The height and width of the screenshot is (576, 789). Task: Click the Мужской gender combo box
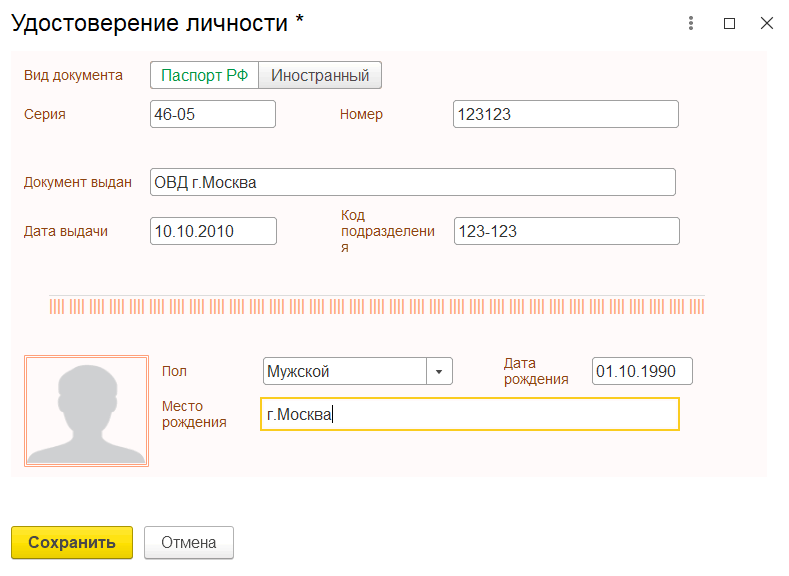click(x=344, y=372)
